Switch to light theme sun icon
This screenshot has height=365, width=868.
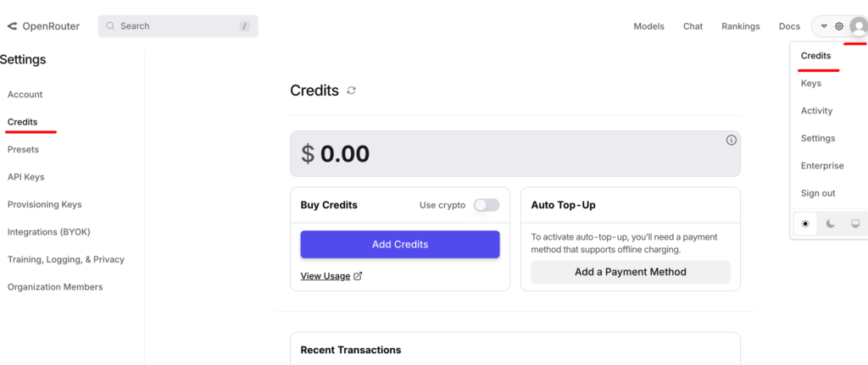[805, 224]
